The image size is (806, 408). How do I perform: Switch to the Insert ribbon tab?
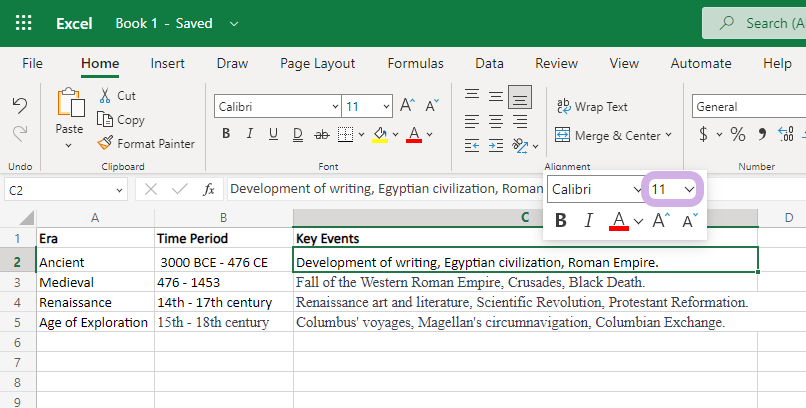click(x=167, y=63)
